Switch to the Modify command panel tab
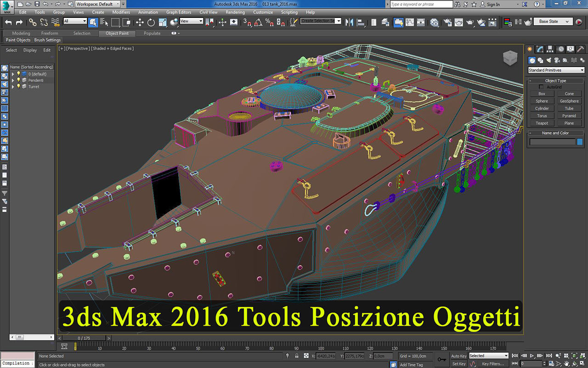Screen dimensions: 588x368 tap(540, 49)
